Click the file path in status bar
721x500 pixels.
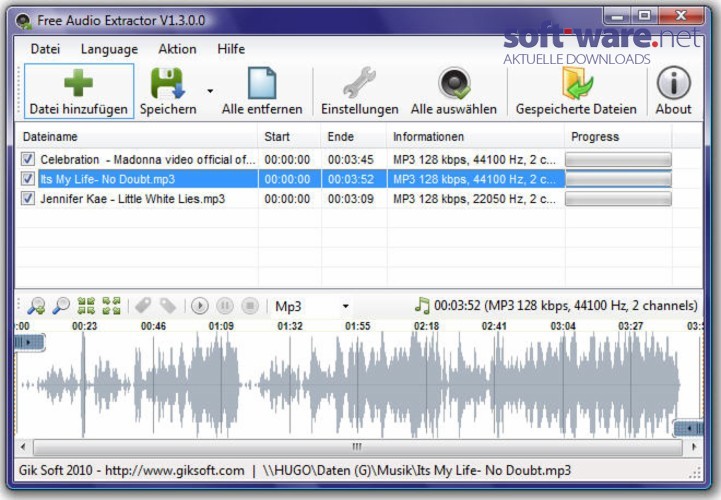tap(417, 471)
